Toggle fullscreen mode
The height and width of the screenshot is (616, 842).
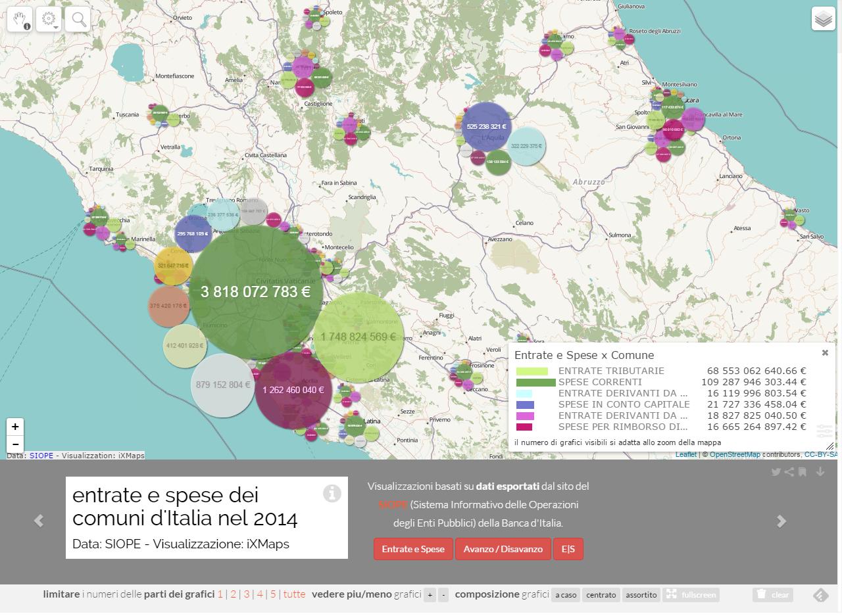click(x=691, y=595)
